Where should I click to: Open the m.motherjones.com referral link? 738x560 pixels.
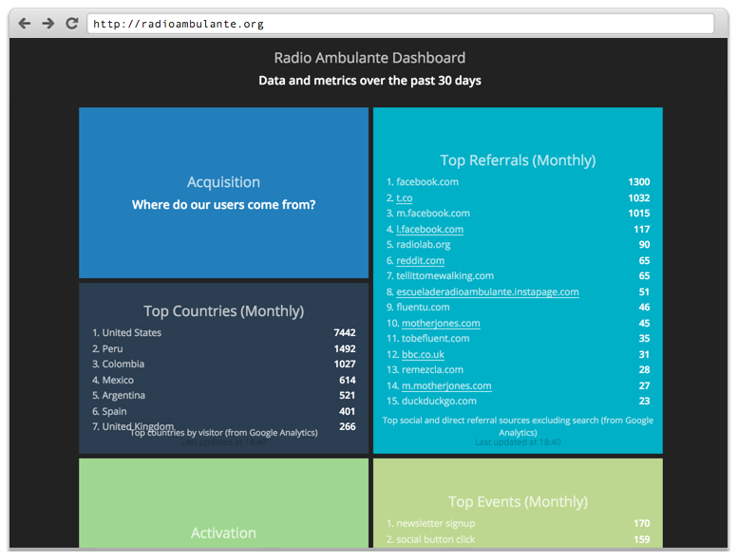(446, 386)
